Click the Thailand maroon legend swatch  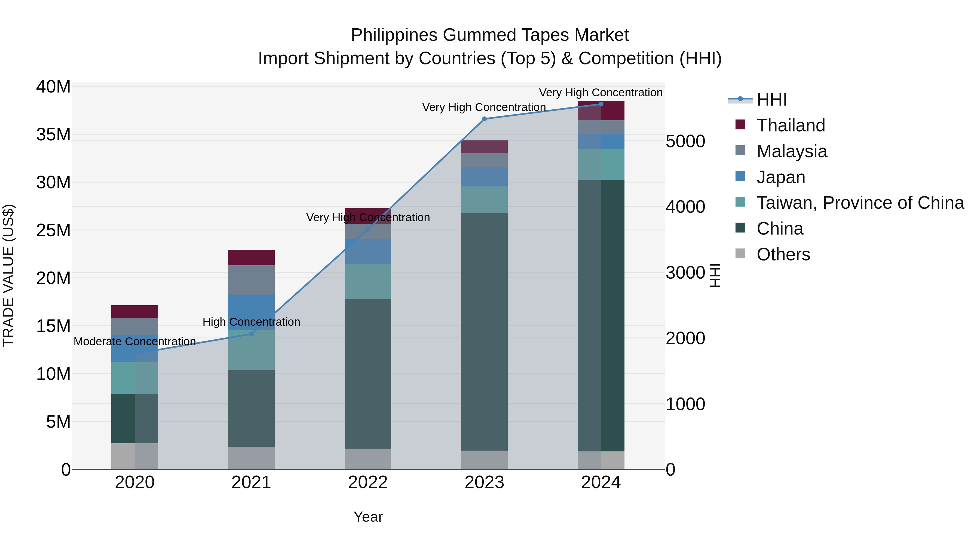click(740, 124)
